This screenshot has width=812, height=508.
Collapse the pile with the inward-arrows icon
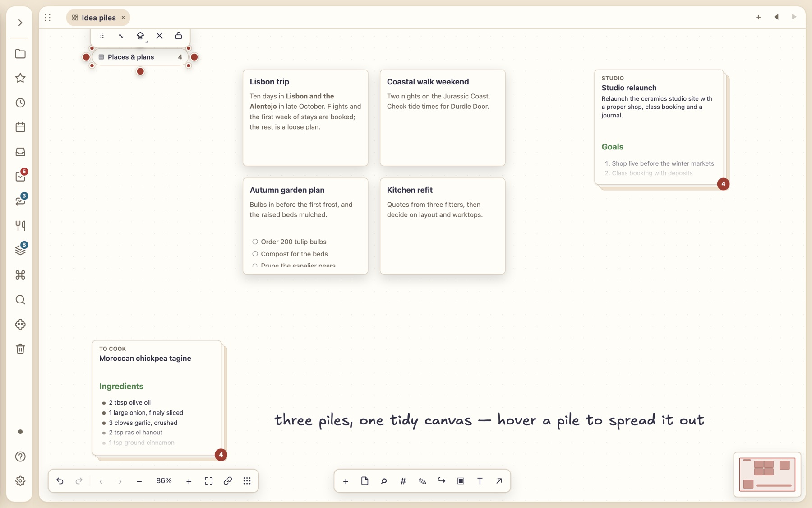coord(121,36)
